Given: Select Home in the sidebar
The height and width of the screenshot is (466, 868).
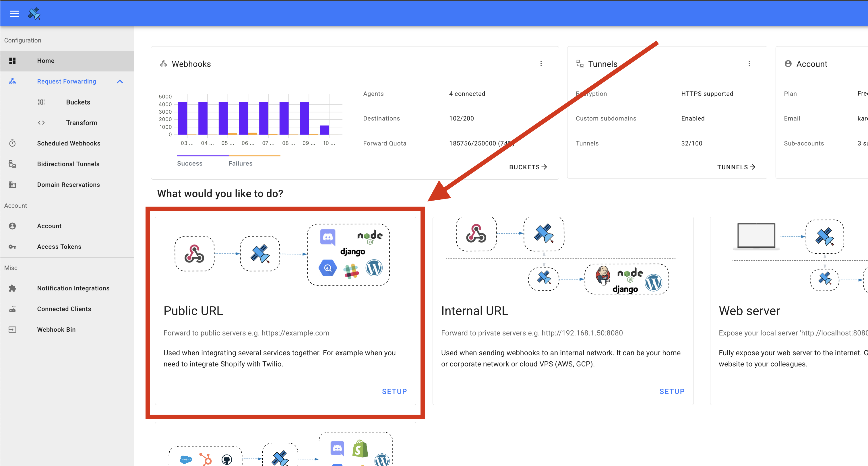Looking at the screenshot, I should 45,61.
